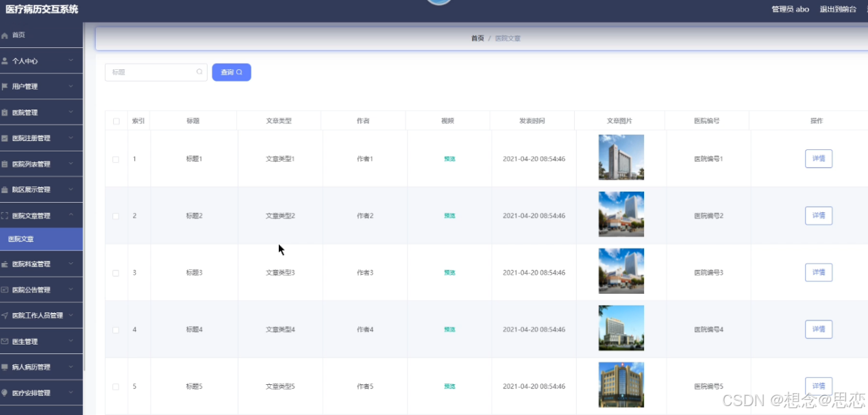Viewport: 868px width, 415px height.
Task: Click 首页 in the breadcrumb
Action: [478, 38]
